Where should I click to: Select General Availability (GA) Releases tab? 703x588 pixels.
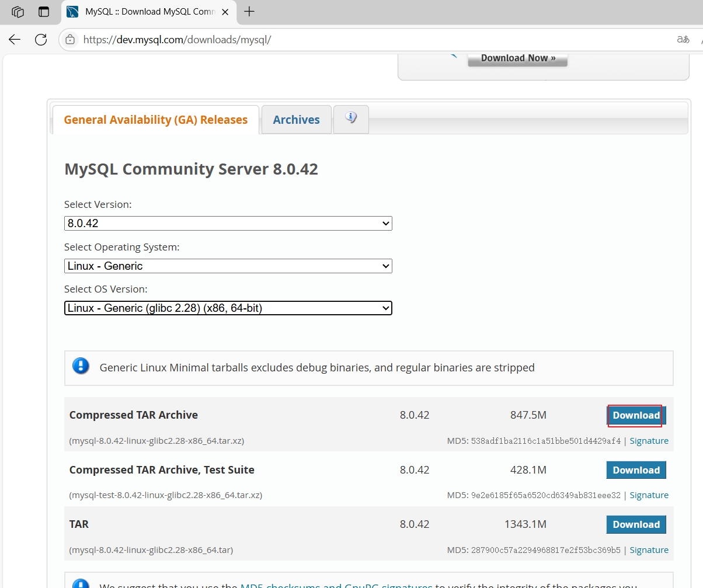(x=155, y=120)
